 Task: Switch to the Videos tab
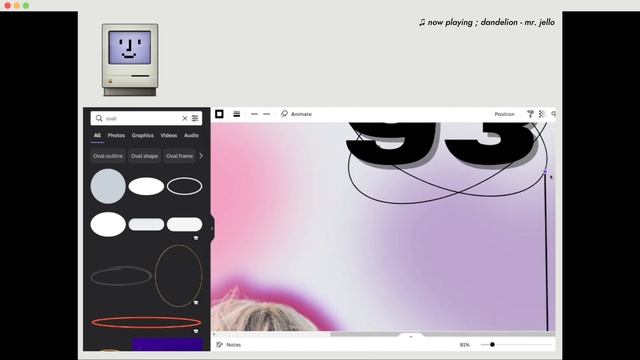(x=169, y=136)
